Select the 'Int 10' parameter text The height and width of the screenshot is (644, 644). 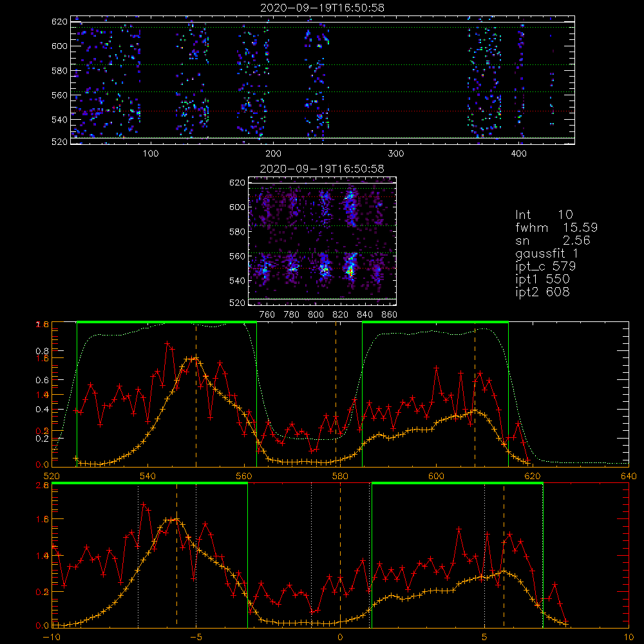pyautogui.click(x=544, y=214)
